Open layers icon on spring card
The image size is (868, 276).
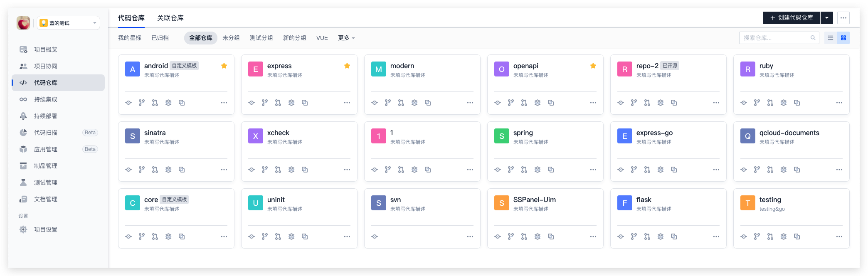538,170
